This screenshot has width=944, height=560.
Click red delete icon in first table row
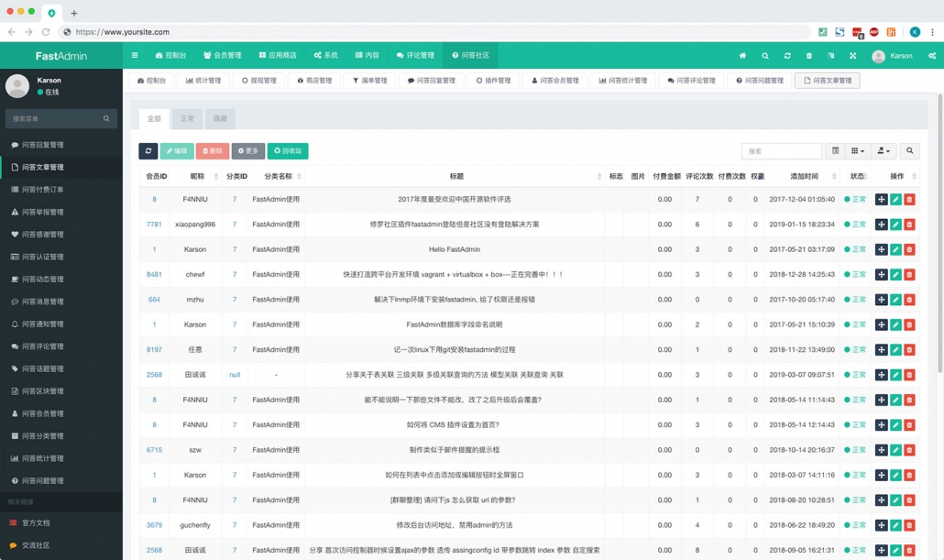[x=909, y=200]
